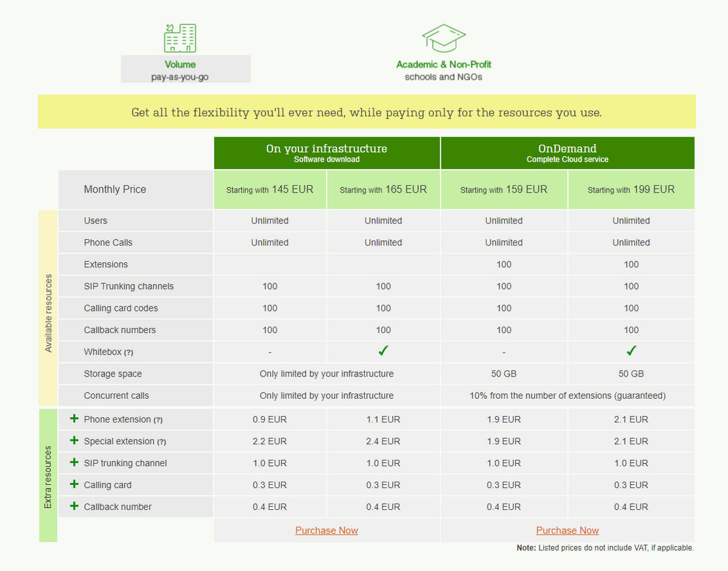The height and width of the screenshot is (571, 728).
Task: Click the "Extensions" row label
Action: (106, 264)
